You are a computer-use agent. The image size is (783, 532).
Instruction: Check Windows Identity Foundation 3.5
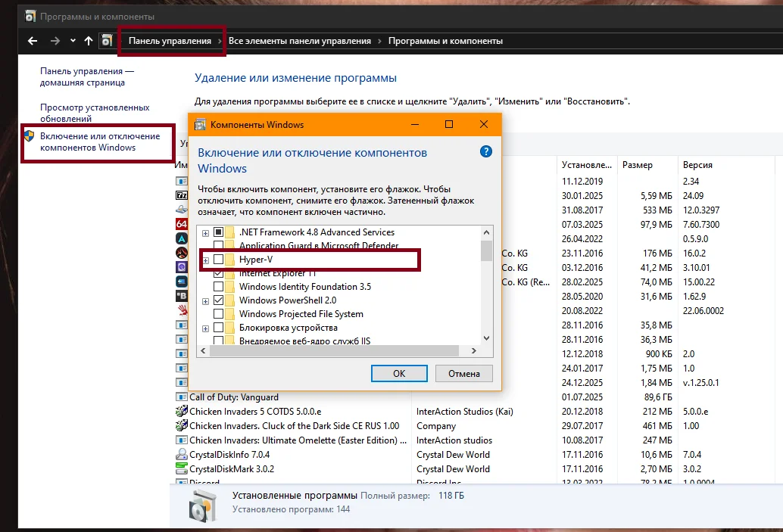tap(218, 287)
